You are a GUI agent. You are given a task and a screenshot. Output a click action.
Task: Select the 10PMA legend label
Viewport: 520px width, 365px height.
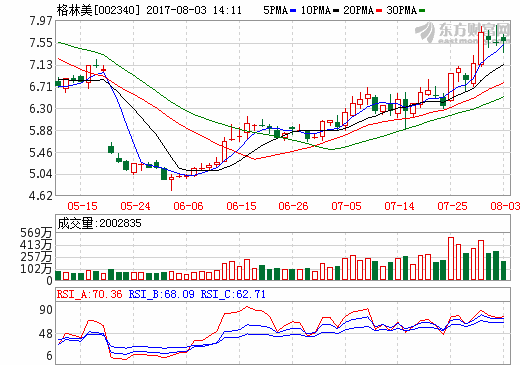[x=316, y=10]
